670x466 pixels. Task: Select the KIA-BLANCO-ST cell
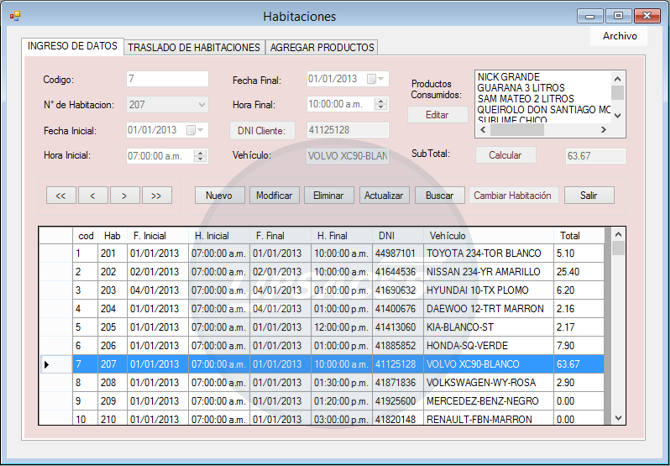point(488,327)
